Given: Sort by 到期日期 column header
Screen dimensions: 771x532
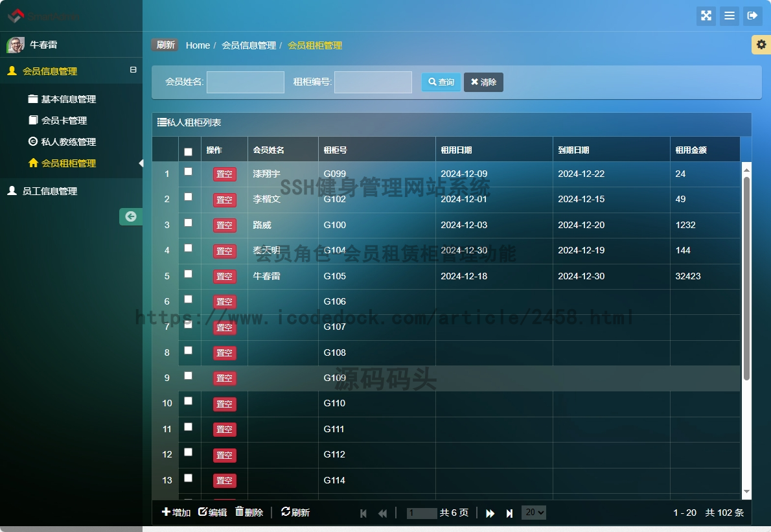Looking at the screenshot, I should [x=611, y=150].
